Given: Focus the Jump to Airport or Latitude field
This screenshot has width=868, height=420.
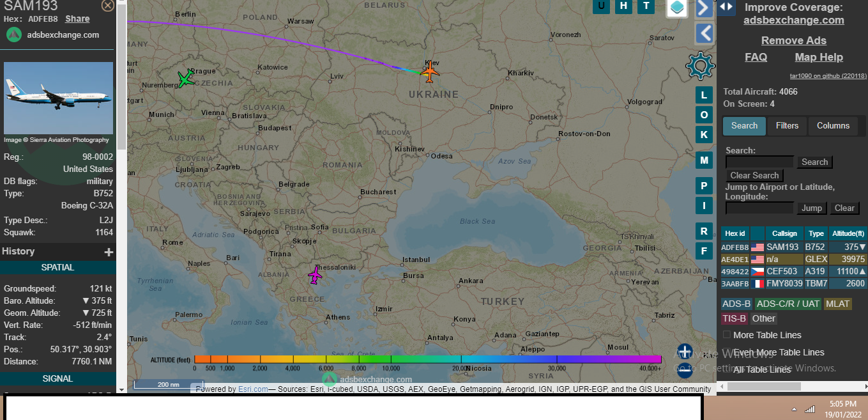Looking at the screenshot, I should pyautogui.click(x=759, y=208).
